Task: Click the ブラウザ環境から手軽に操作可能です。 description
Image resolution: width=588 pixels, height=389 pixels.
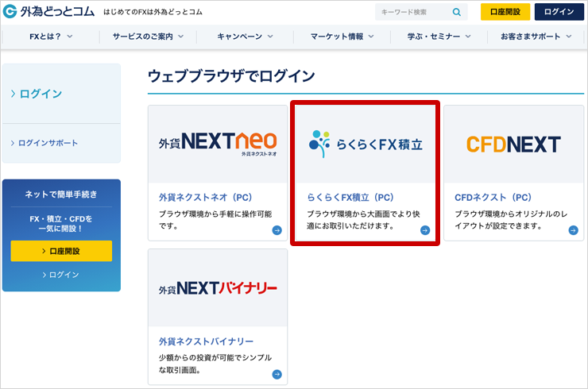Action: [215, 220]
